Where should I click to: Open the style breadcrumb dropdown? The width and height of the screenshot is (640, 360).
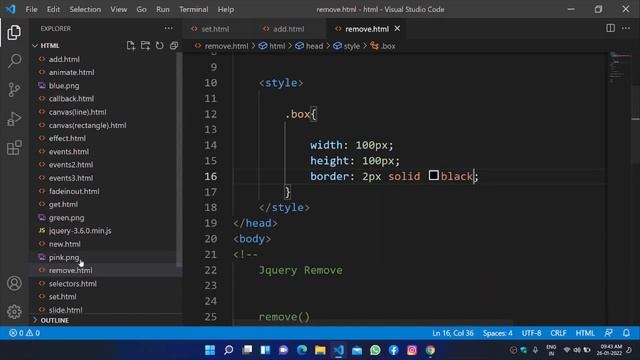point(347,46)
